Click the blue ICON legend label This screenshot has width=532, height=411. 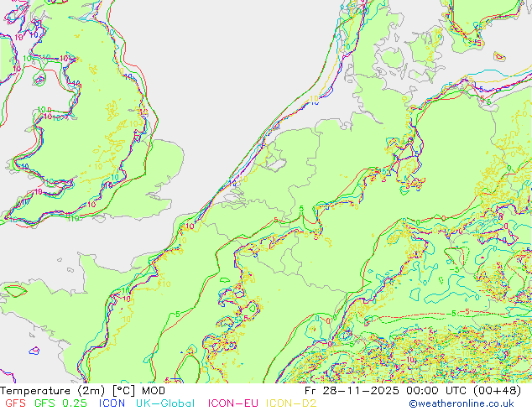[112, 403]
